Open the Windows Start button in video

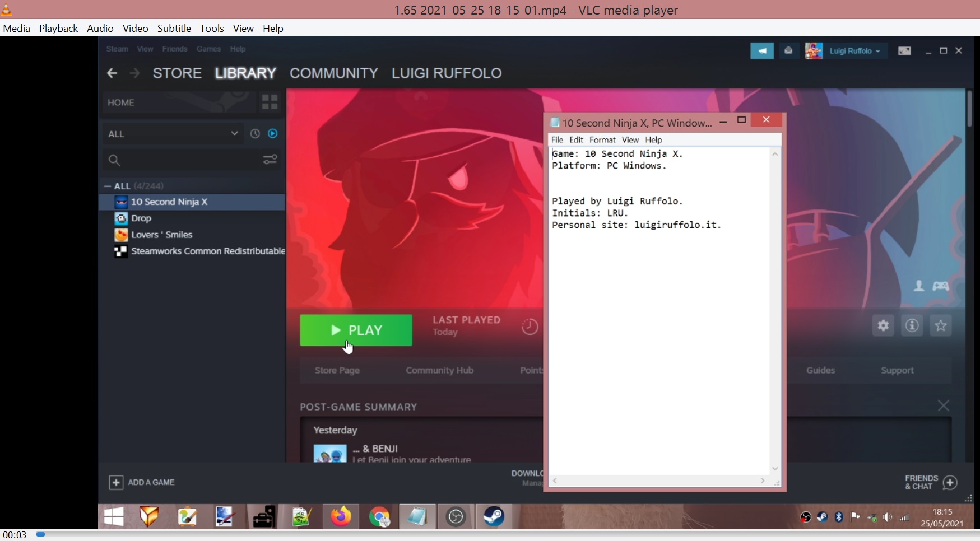point(114,517)
